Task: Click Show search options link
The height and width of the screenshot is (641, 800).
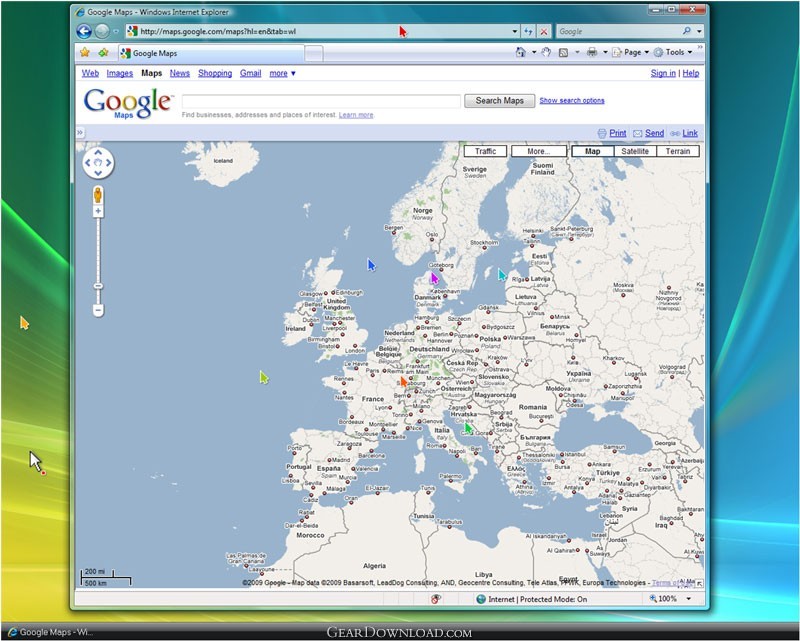Action: tap(572, 101)
